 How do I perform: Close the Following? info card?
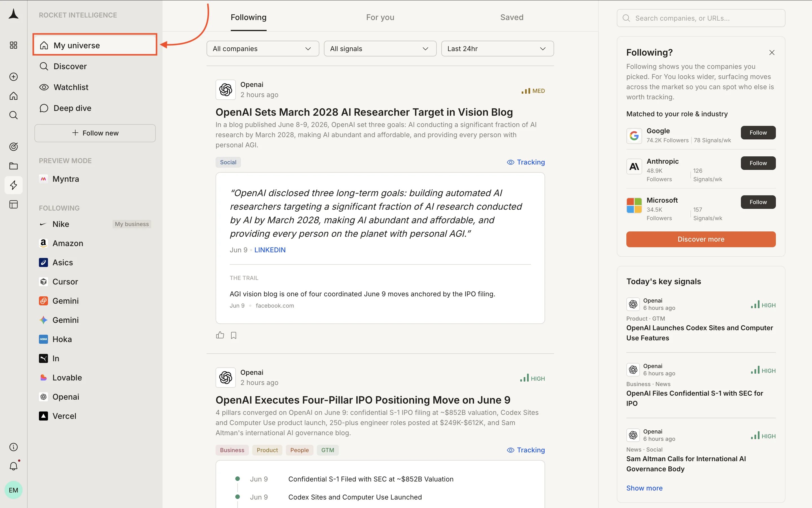pyautogui.click(x=772, y=52)
